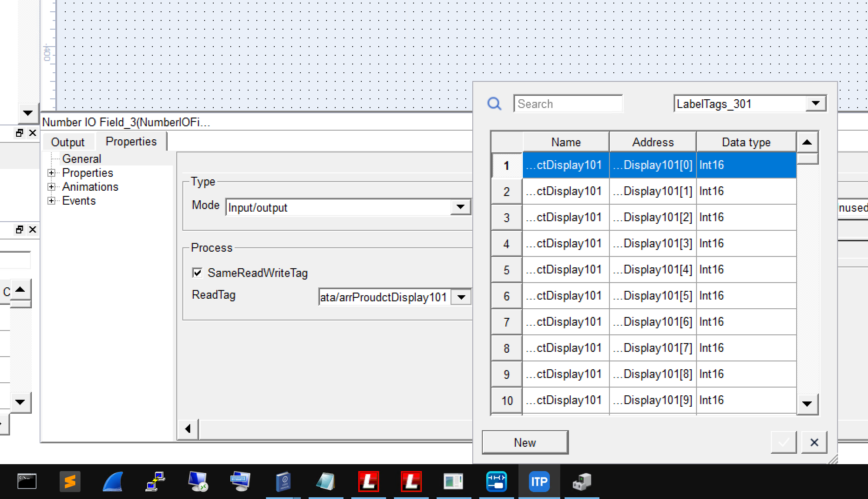
Task: Click the tag search magnifier icon
Action: coord(494,104)
